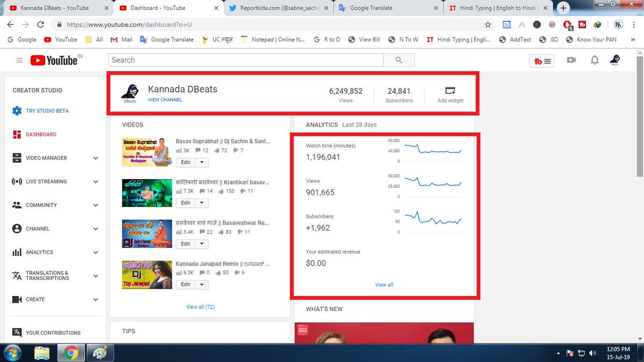The image size is (644, 362).
Task: Expand the Channel section
Action: coord(96,229)
